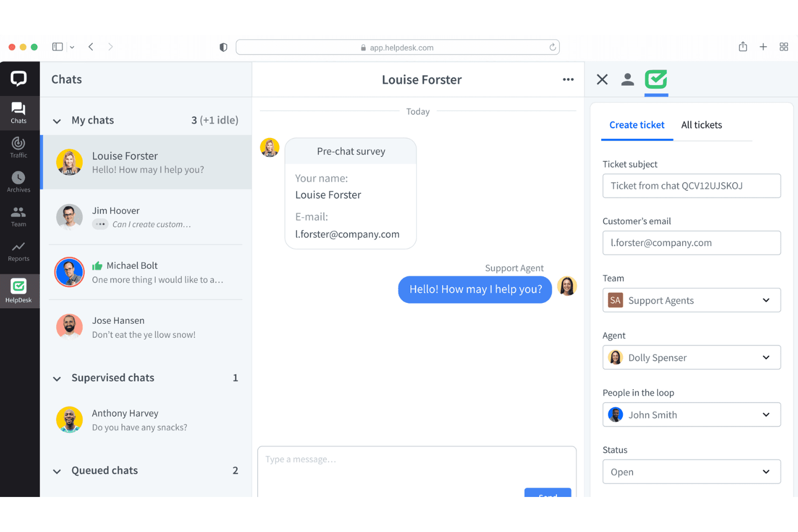This screenshot has width=798, height=532.
Task: Click the support agent avatar beside message
Action: [x=567, y=286]
